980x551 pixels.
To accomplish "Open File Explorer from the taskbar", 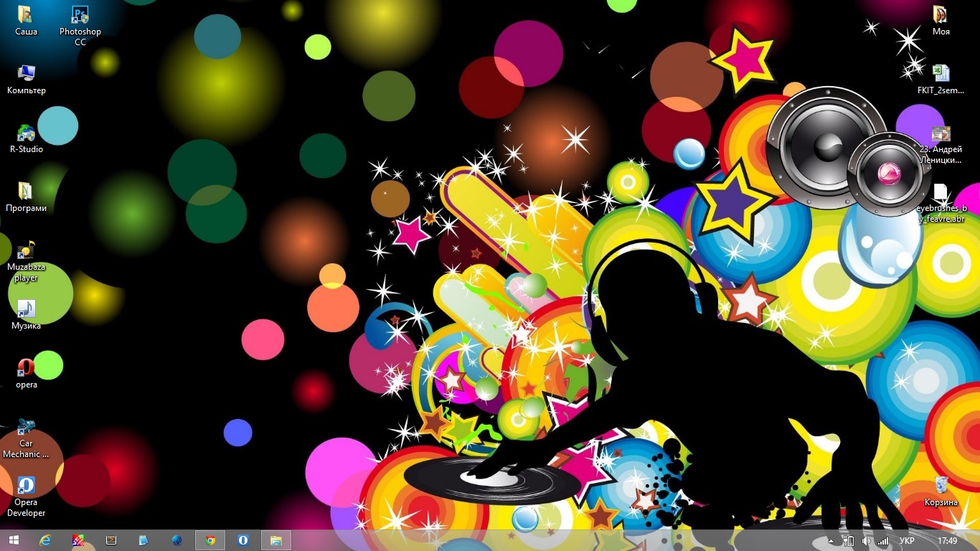I will point(275,540).
